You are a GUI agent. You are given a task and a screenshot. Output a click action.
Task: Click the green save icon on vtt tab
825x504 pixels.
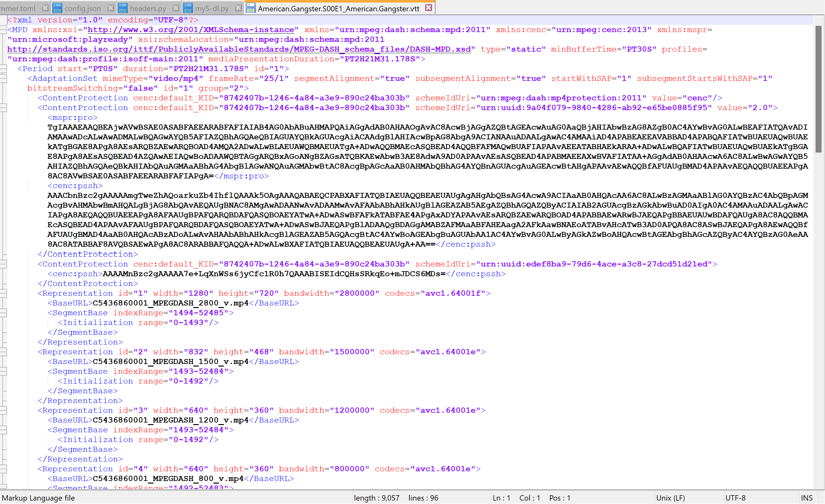251,8
